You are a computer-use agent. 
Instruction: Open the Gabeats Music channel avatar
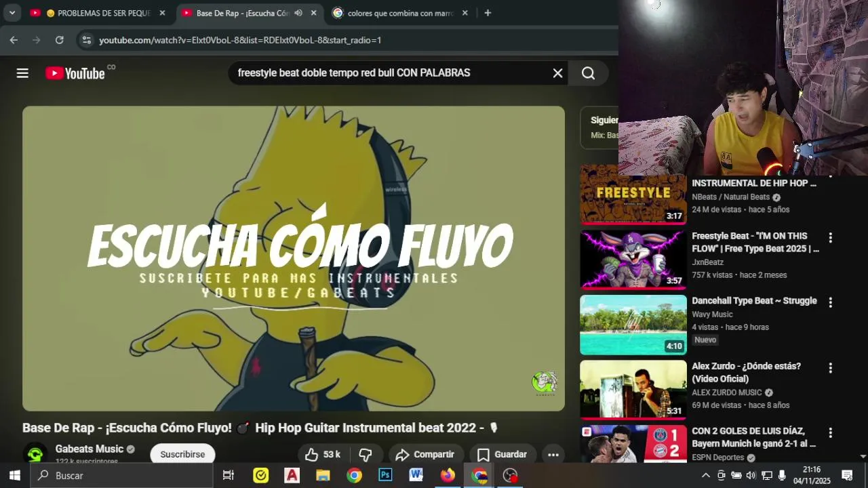click(x=35, y=453)
